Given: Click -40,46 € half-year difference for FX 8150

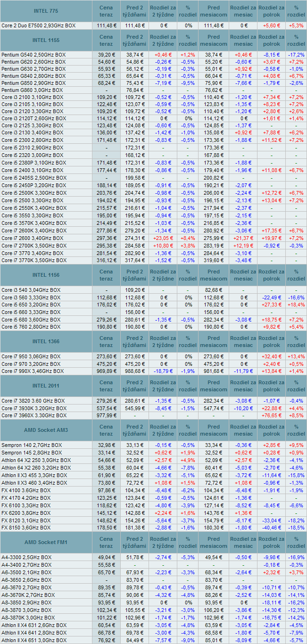Looking at the screenshot, I should coord(272,528).
